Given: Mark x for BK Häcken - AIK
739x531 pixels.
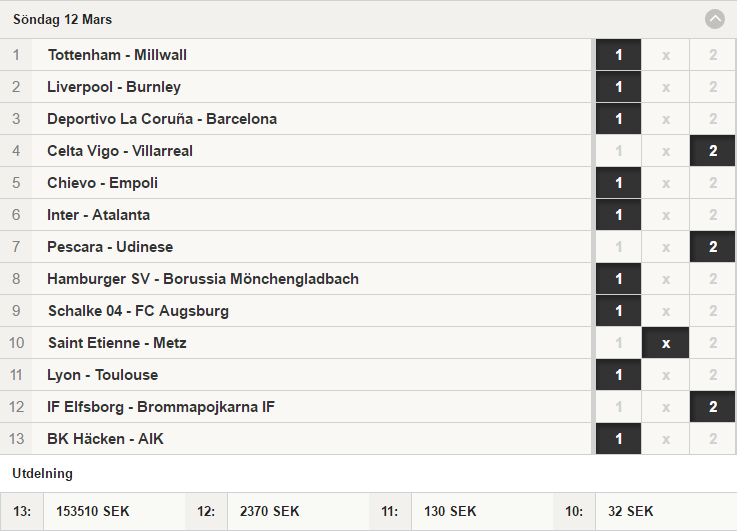Looking at the screenshot, I should tap(665, 439).
